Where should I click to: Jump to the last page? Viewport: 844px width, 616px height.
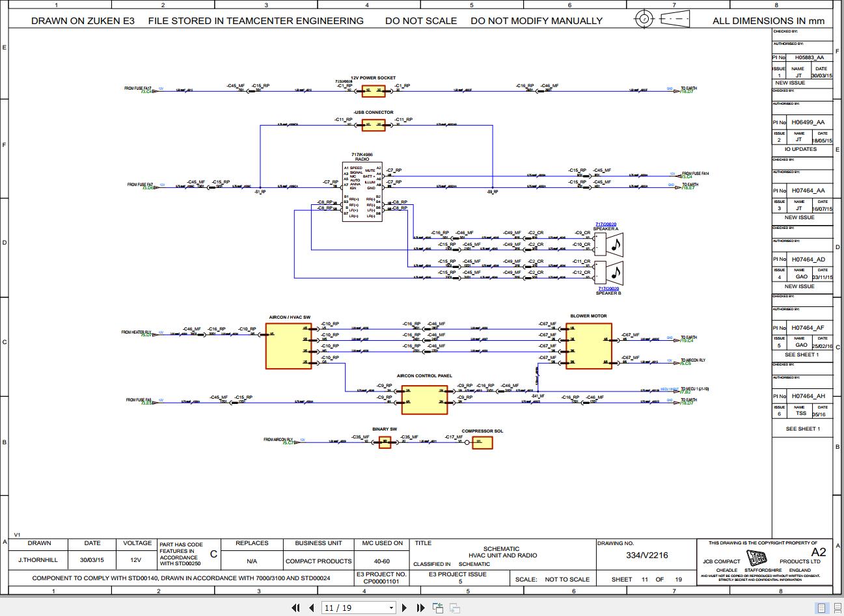pos(420,608)
